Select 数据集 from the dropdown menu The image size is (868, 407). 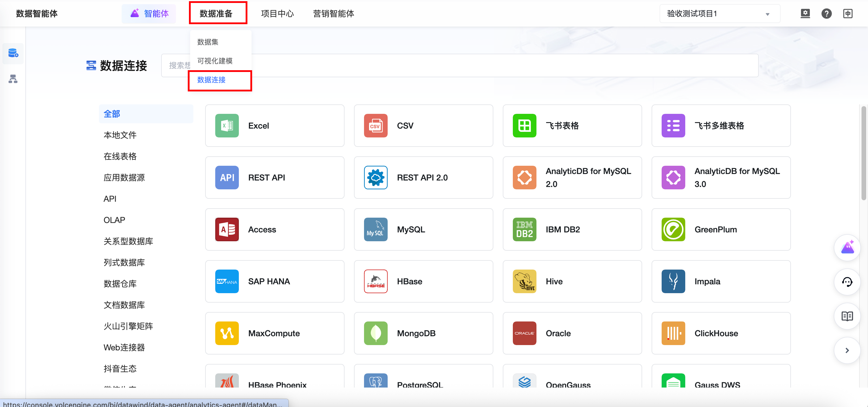pos(208,42)
